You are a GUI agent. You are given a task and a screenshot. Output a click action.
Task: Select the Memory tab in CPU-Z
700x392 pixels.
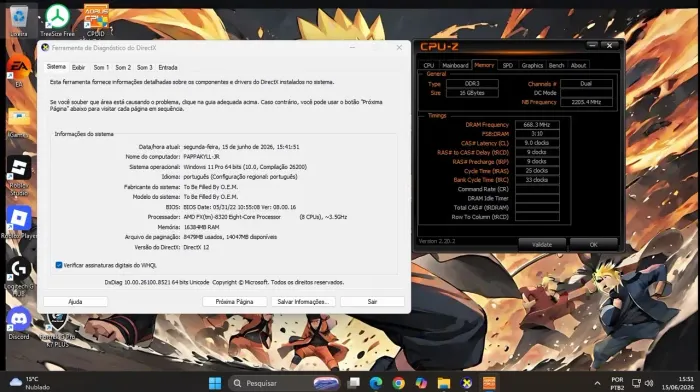click(484, 65)
